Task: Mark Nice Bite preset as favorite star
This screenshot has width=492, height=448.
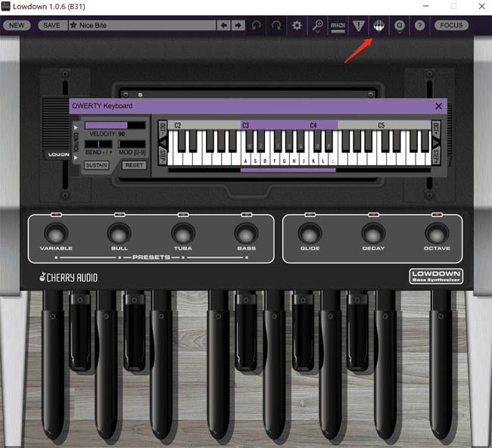Action: point(73,25)
